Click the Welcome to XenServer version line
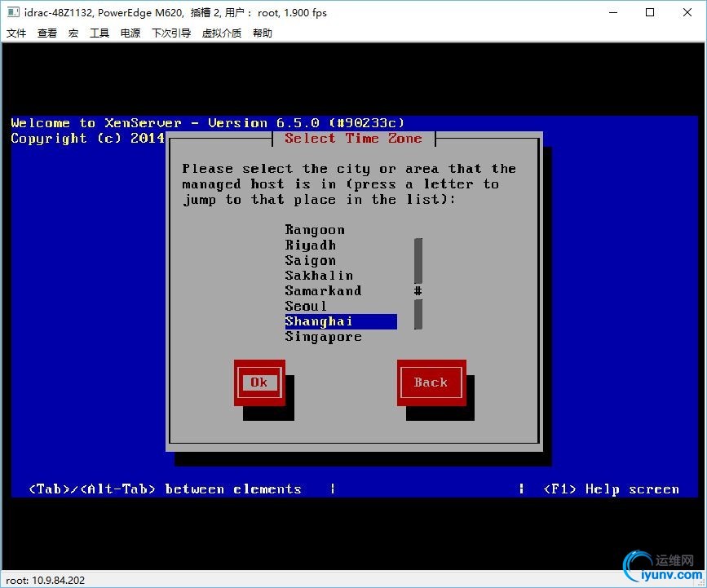Screen dimensions: 707x588 click(207, 123)
